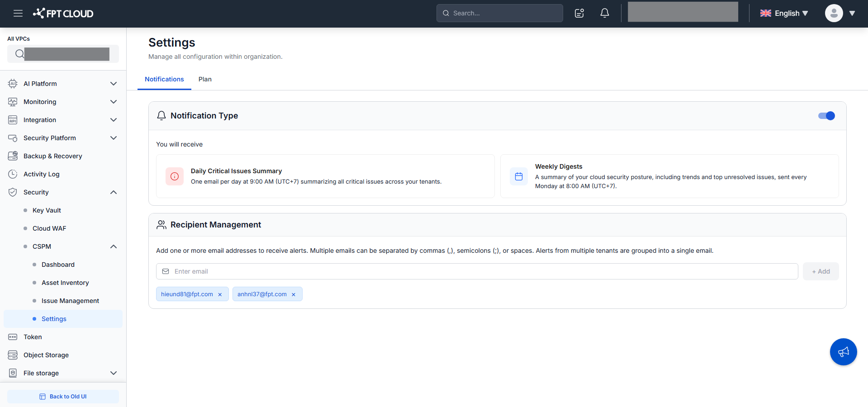Click the Token sidebar icon
The image size is (868, 407).
(x=13, y=337)
